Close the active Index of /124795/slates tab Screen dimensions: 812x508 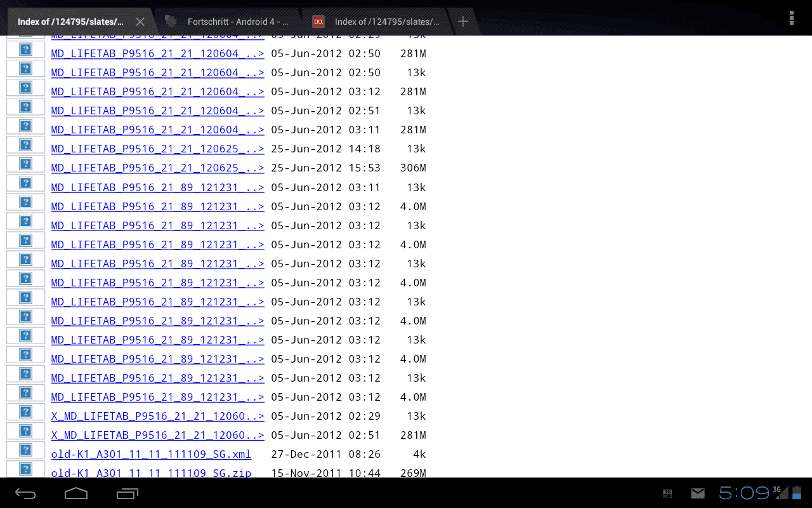pyautogui.click(x=140, y=22)
